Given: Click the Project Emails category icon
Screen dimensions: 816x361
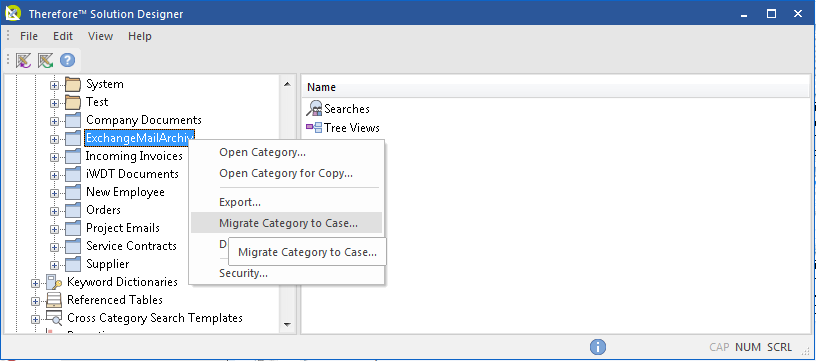Looking at the screenshot, I should pyautogui.click(x=73, y=228).
